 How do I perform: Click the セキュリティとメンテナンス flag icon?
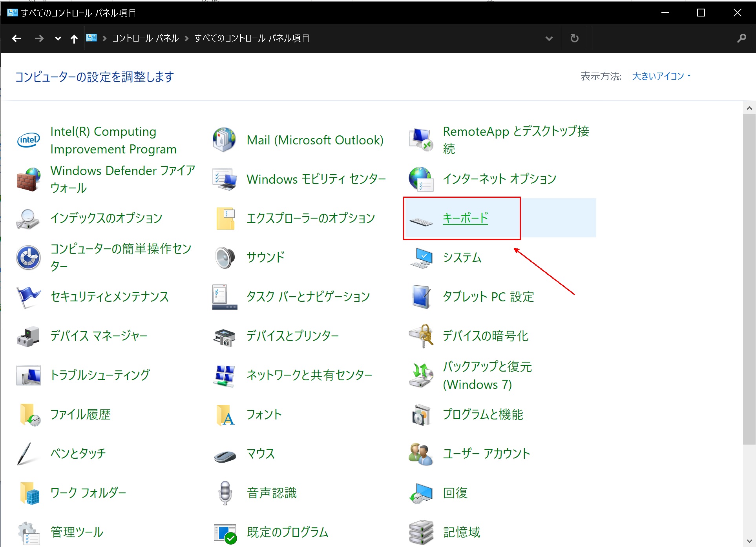pyautogui.click(x=28, y=297)
